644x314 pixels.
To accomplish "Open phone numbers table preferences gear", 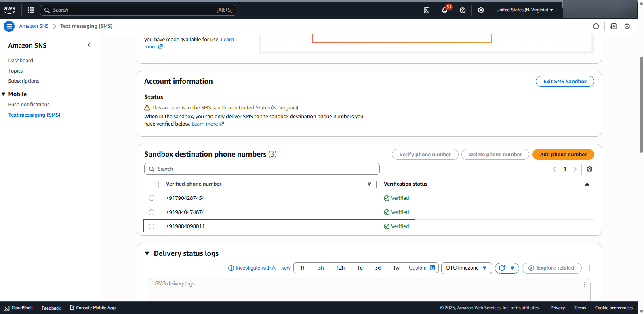I will point(589,169).
